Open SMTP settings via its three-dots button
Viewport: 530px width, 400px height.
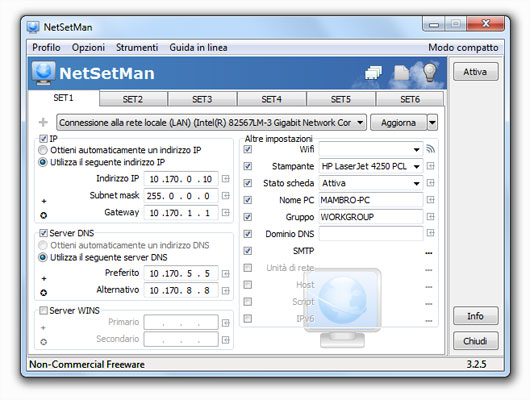click(x=429, y=253)
